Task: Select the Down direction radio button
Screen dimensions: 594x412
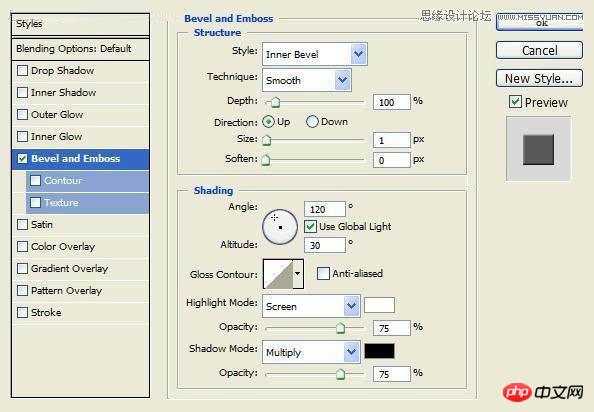Action: (x=312, y=122)
